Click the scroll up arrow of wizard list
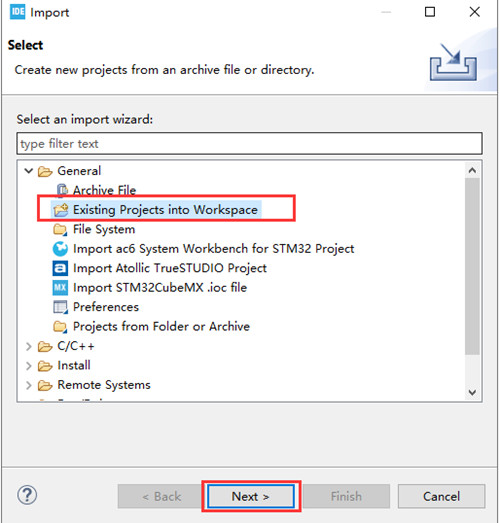This screenshot has width=500, height=523. pyautogui.click(x=472, y=170)
